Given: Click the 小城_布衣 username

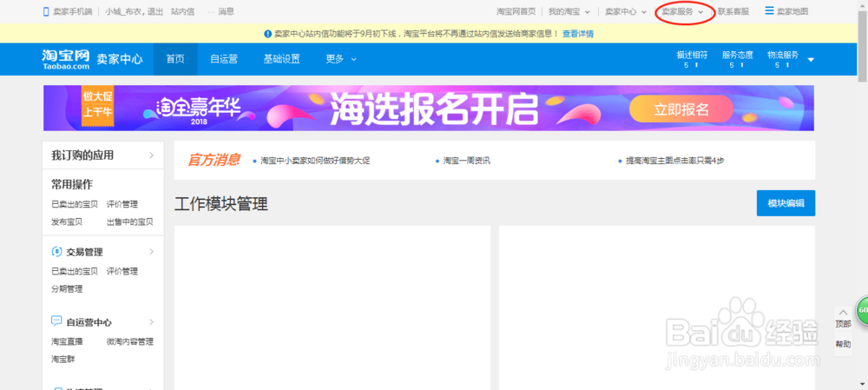Looking at the screenshot, I should [124, 11].
